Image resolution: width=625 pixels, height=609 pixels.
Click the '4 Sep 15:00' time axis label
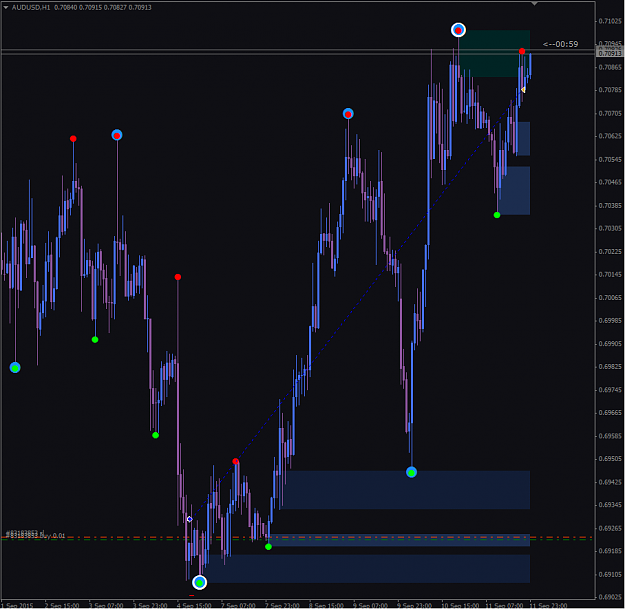(194, 605)
